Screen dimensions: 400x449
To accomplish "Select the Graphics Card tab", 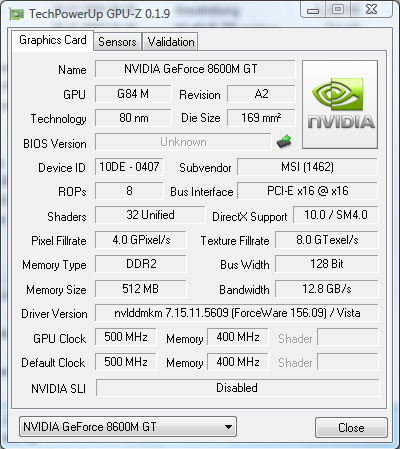I will [x=53, y=40].
